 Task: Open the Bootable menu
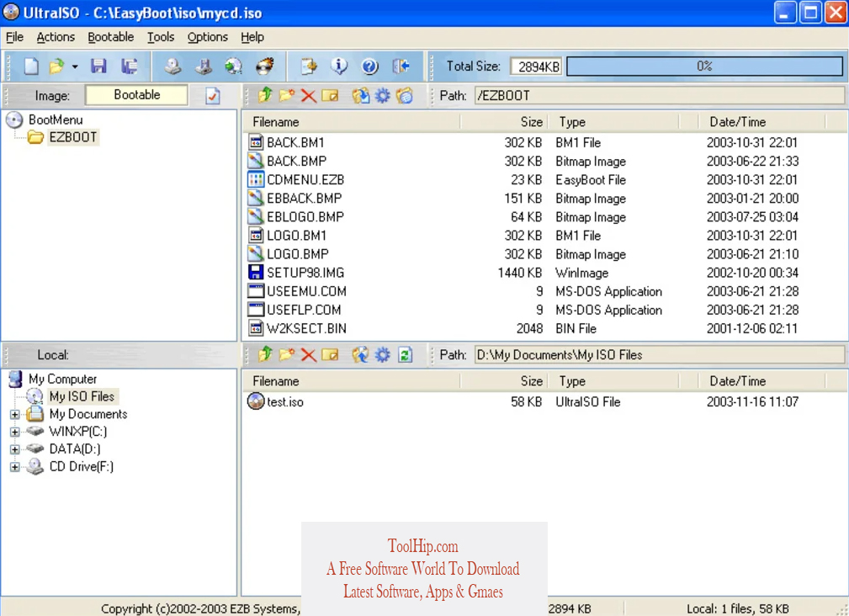click(x=111, y=37)
